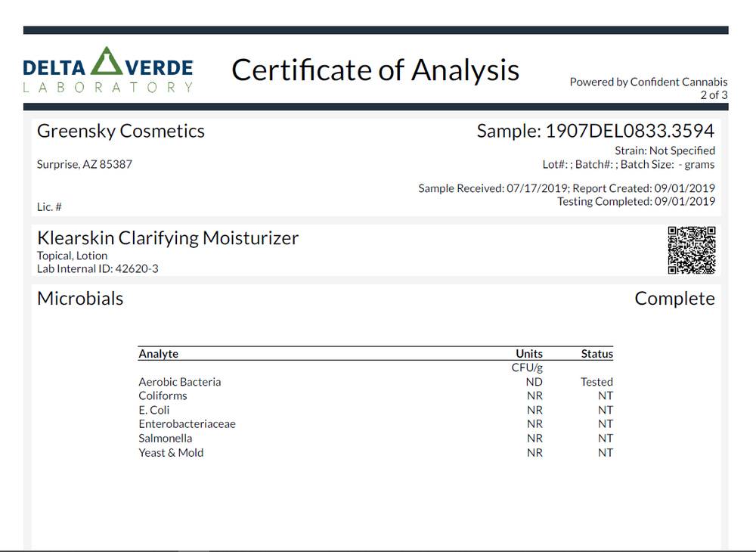Click the QR code image
The width and height of the screenshot is (756, 552).
tap(692, 250)
